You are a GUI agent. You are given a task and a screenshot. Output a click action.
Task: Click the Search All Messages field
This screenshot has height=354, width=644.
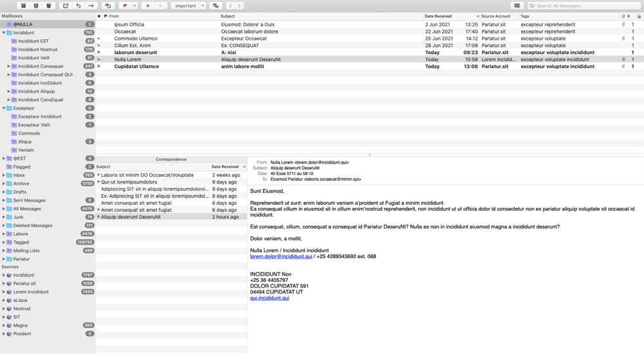(583, 6)
